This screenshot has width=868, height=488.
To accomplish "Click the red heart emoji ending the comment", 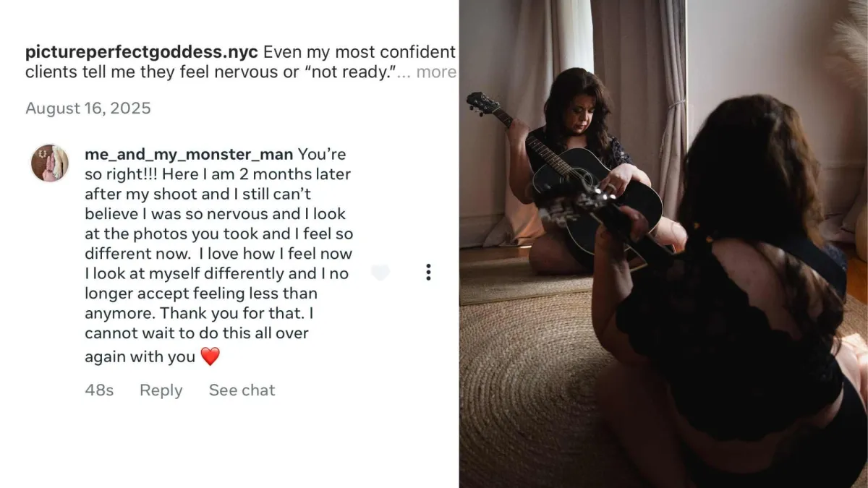I will (x=210, y=356).
